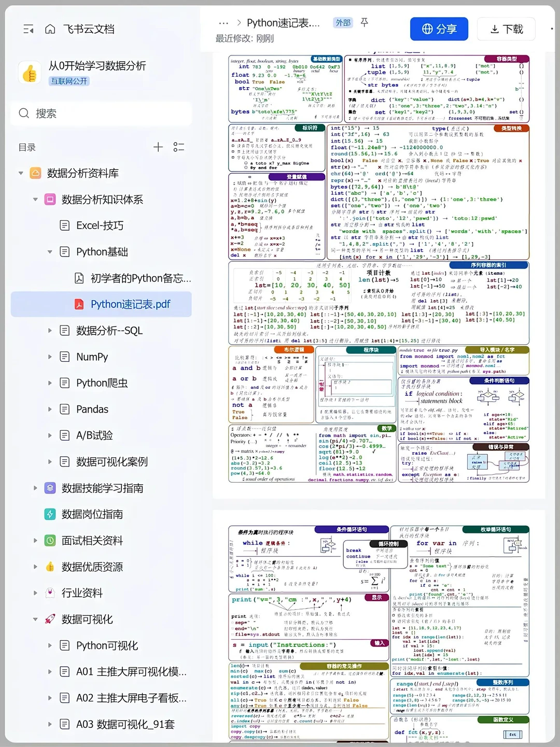Expand the NumPy section
The image size is (560, 747).
tap(49, 357)
